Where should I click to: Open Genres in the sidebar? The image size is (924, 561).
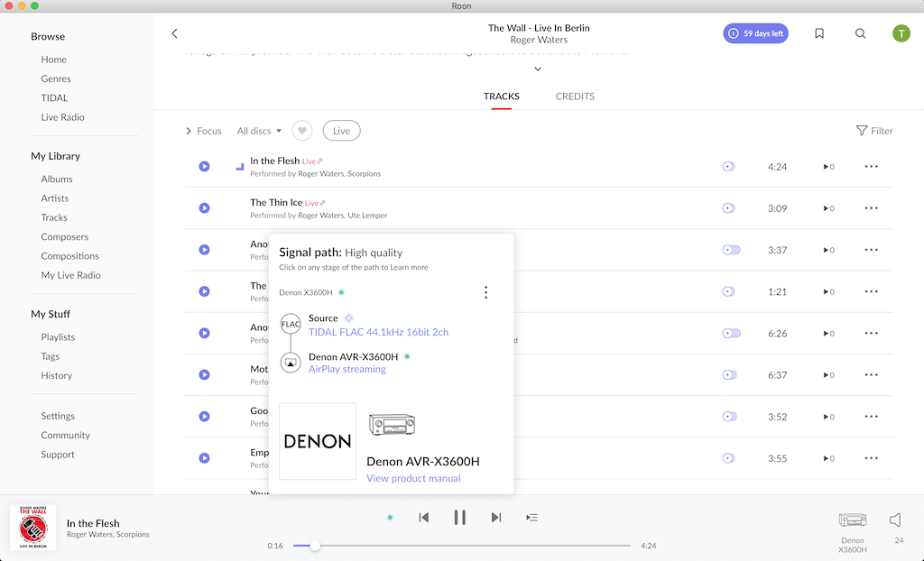click(56, 78)
